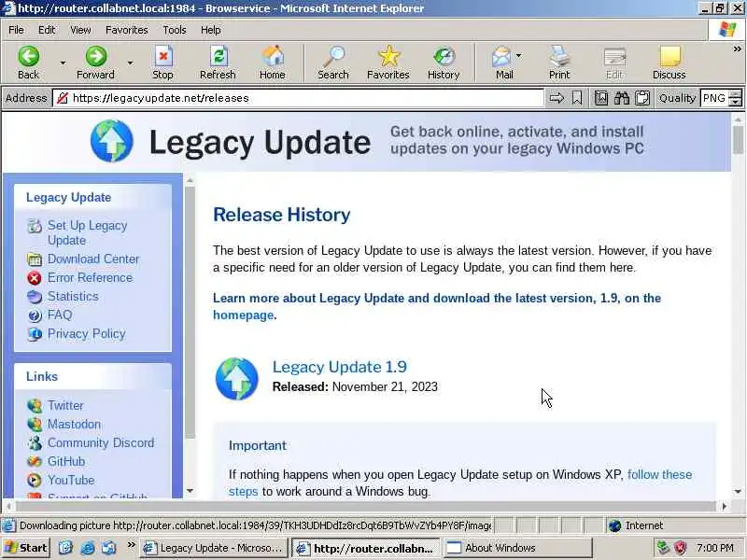747x560 pixels.
Task: Switch to Legacy Update - Microsoft taskbar window
Action: click(214, 548)
